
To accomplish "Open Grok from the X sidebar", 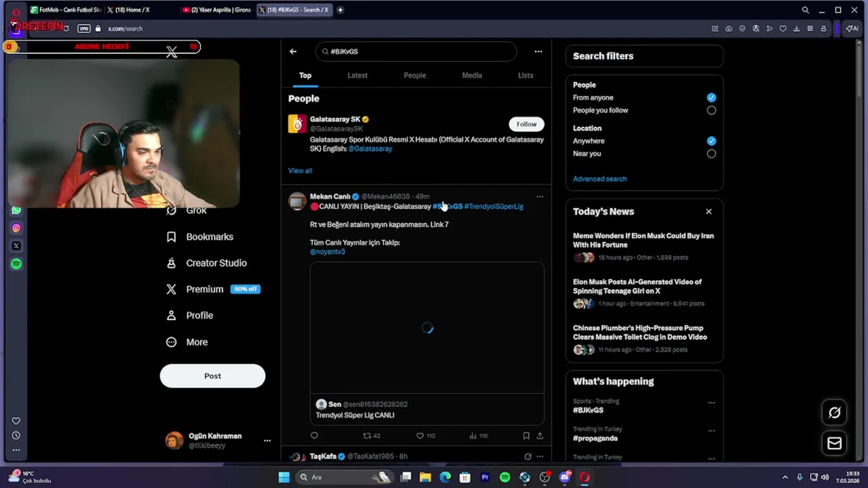I will click(196, 211).
